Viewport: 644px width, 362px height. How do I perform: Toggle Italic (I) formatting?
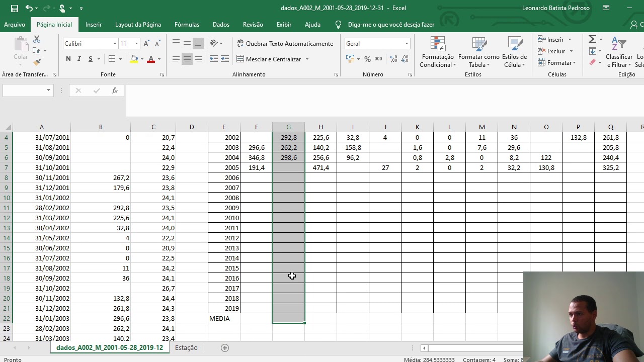tap(79, 59)
